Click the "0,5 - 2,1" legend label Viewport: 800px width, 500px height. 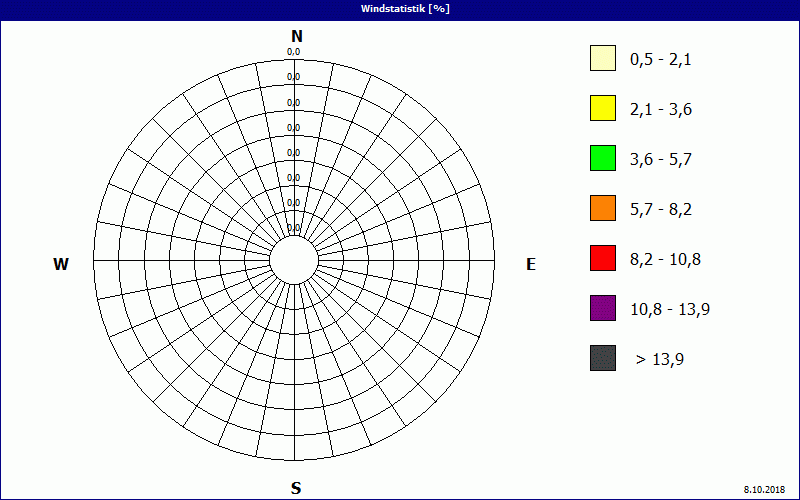click(x=660, y=60)
